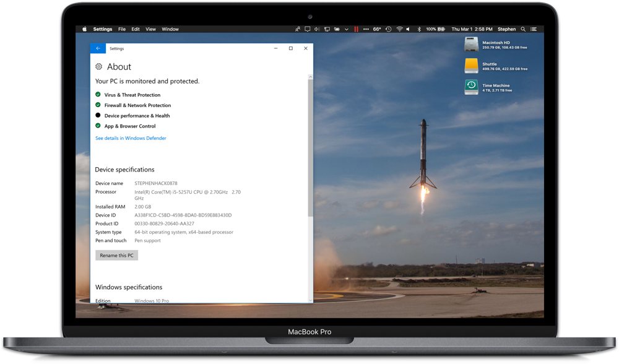Click the Windows specifications heading
Viewport: 619px width, 364px height.
129,287
